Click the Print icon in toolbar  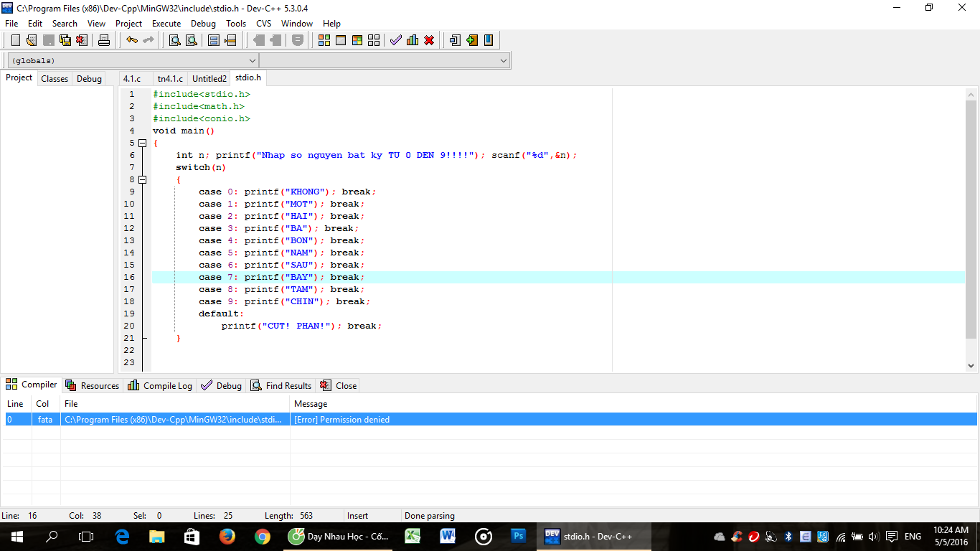tap(104, 40)
